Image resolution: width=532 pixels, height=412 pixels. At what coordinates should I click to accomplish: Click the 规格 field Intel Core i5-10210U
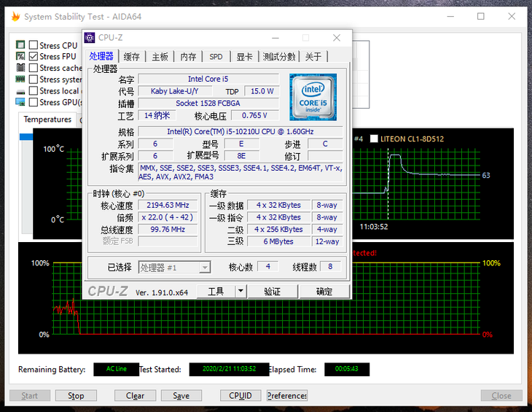tap(240, 131)
